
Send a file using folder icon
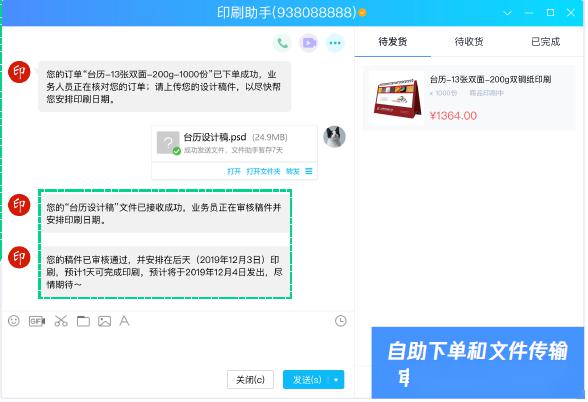(x=83, y=321)
